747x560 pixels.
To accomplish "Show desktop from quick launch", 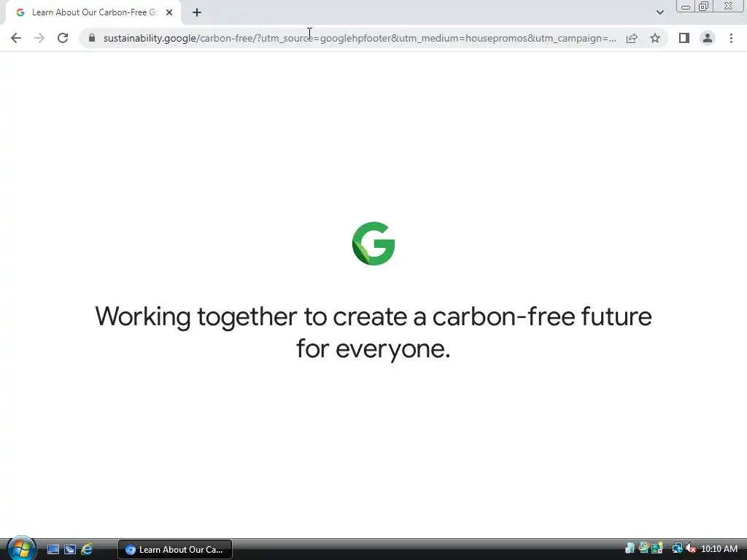I will (53, 550).
